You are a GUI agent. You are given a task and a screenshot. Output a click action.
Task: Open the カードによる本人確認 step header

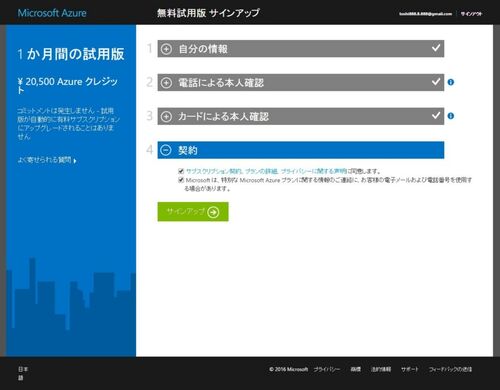click(301, 116)
